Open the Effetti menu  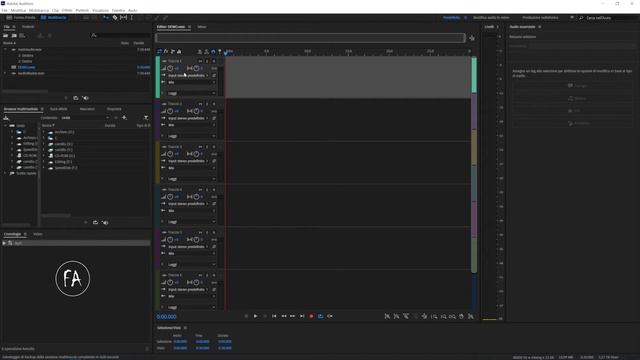tap(67, 10)
